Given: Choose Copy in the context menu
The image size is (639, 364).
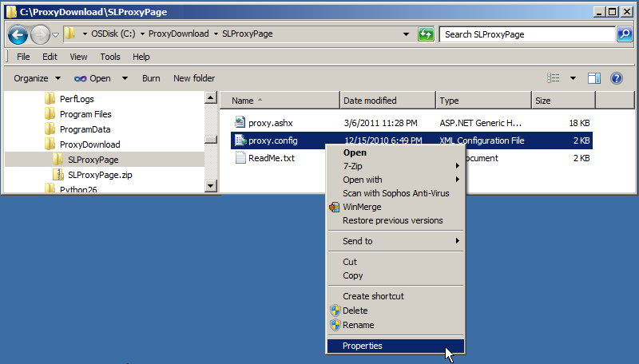Looking at the screenshot, I should pyautogui.click(x=395, y=275).
